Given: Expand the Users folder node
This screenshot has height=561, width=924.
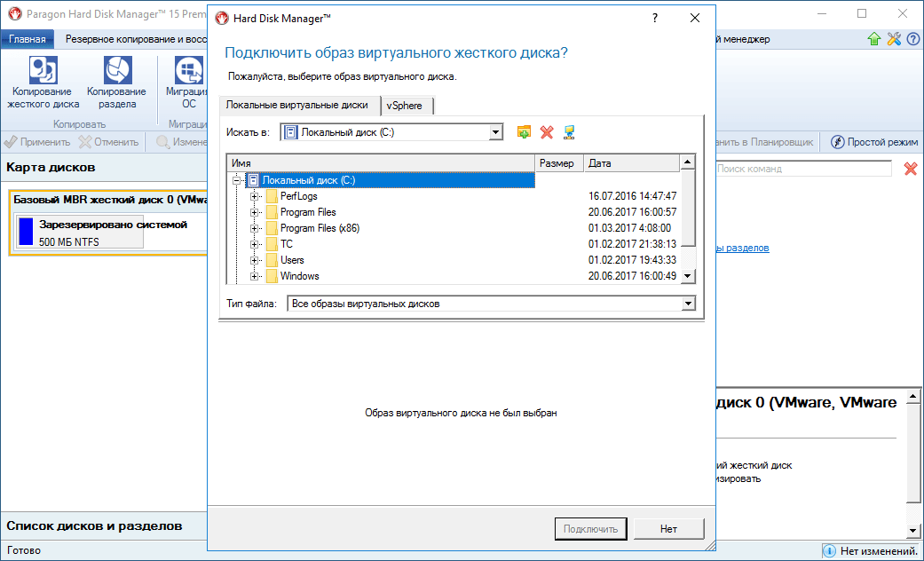Looking at the screenshot, I should tap(255, 260).
